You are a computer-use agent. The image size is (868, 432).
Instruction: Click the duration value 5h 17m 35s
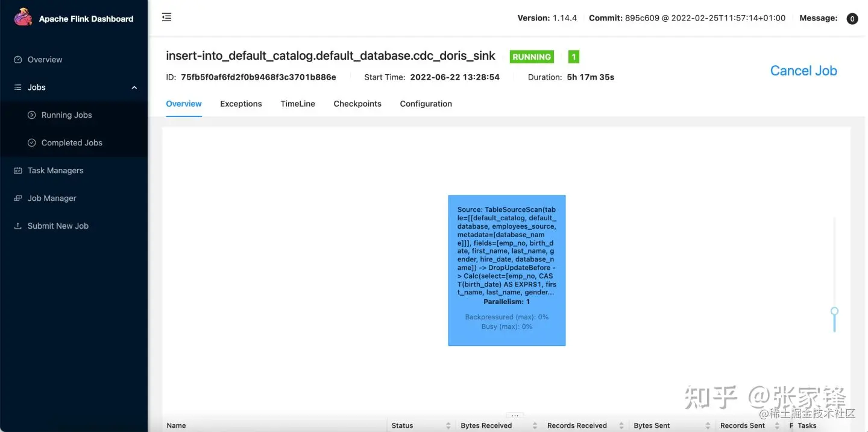tap(591, 77)
